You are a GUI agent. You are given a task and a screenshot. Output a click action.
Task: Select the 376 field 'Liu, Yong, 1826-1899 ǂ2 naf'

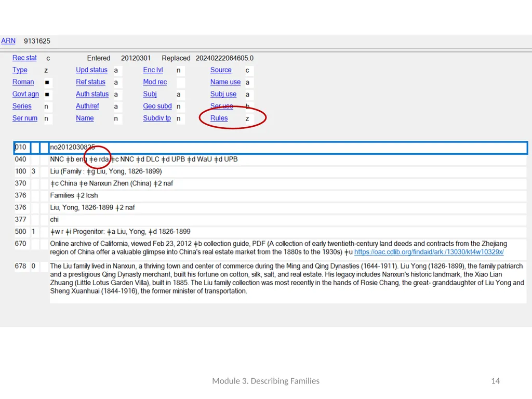click(92, 208)
